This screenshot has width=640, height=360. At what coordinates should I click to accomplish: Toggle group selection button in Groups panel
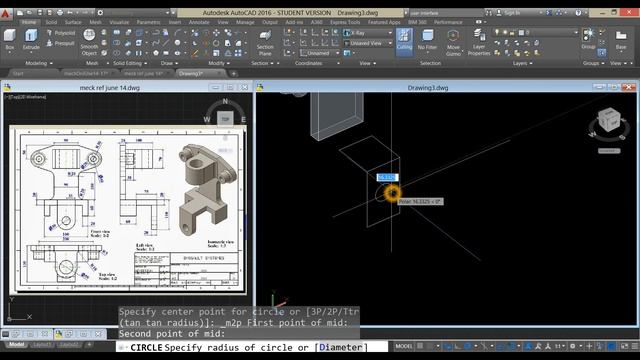(x=602, y=52)
